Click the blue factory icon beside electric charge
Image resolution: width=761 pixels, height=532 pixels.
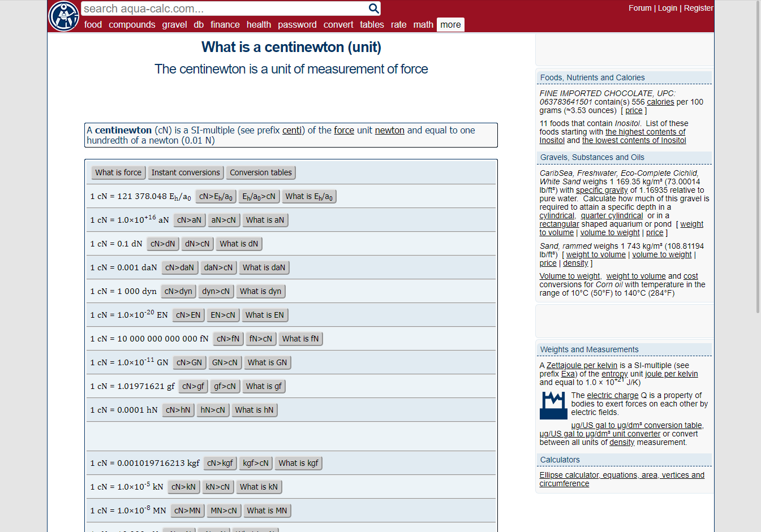click(553, 405)
